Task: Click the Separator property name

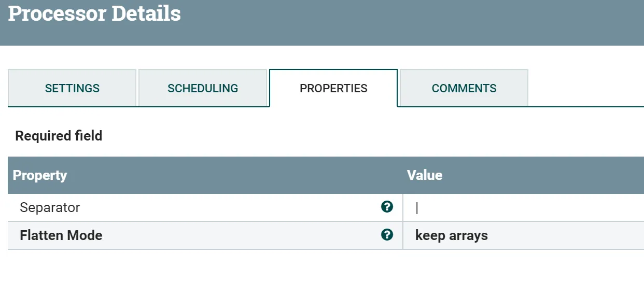Action: coord(50,207)
